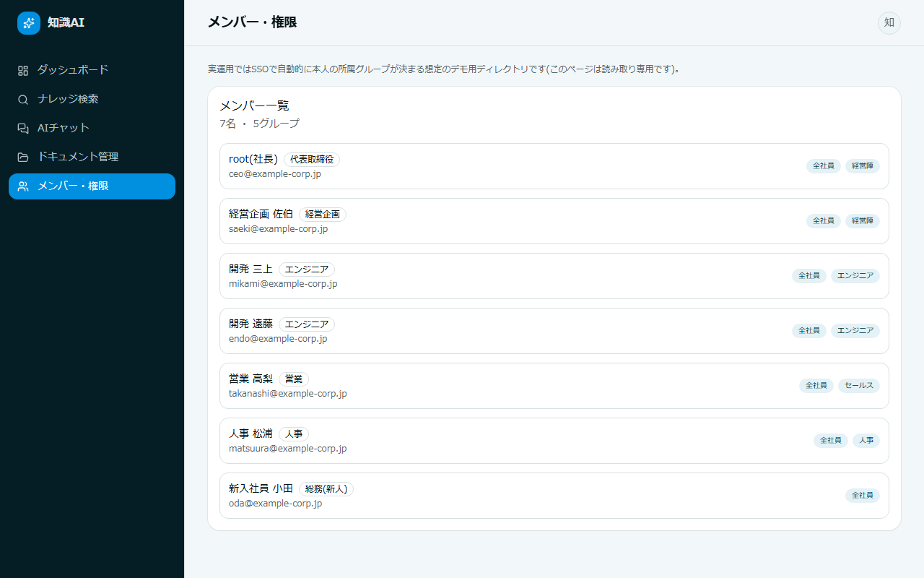The image size is (924, 578).
Task: Click the email takanashi@example-corp.jp
Action: coord(288,394)
